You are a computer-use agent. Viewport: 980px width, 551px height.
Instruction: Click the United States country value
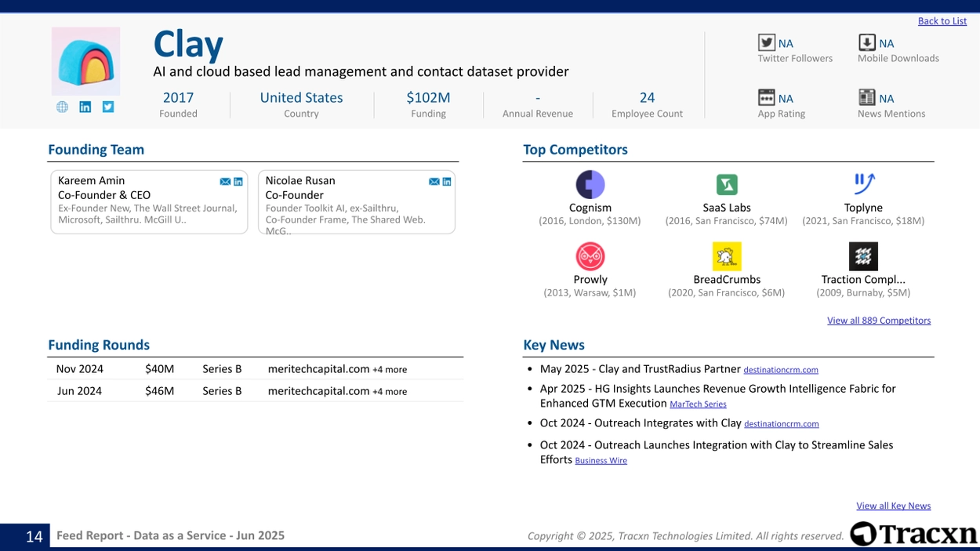301,98
